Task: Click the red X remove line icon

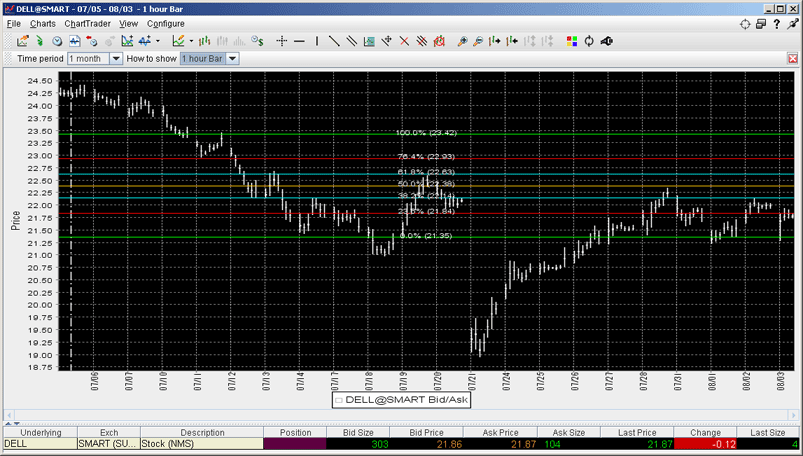Action: 404,41
